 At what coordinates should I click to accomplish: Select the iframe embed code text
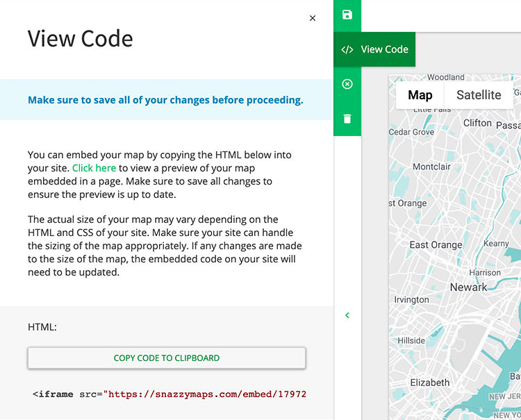coord(169,394)
